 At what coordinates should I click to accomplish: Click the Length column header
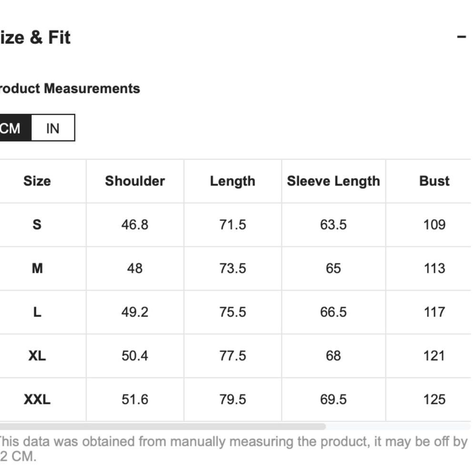point(232,181)
